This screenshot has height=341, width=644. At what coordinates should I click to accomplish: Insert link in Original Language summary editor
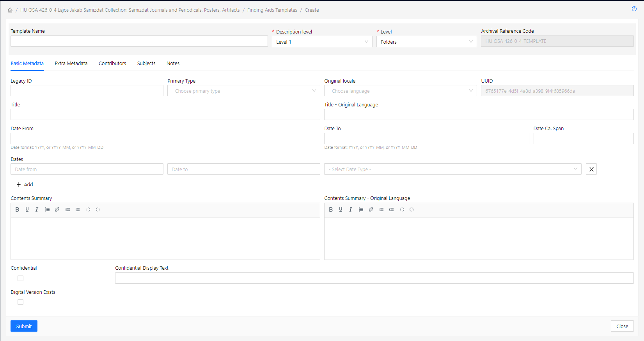(371, 210)
